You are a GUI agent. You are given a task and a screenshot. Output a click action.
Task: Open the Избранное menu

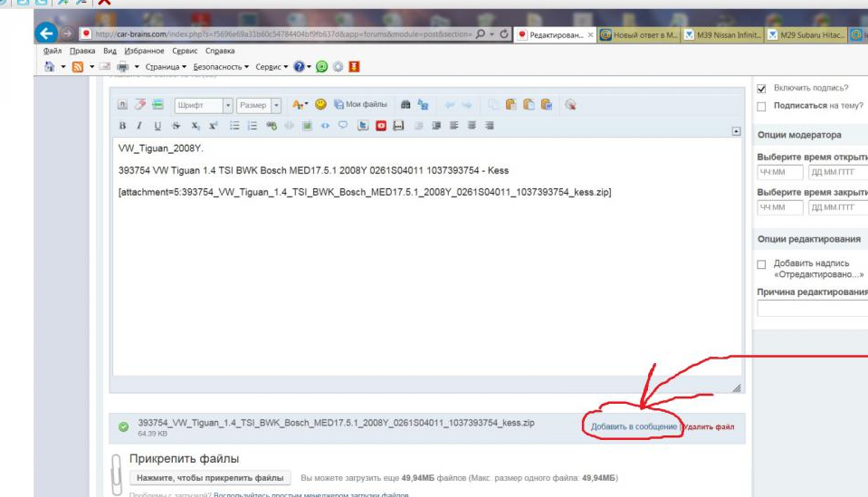pyautogui.click(x=144, y=51)
